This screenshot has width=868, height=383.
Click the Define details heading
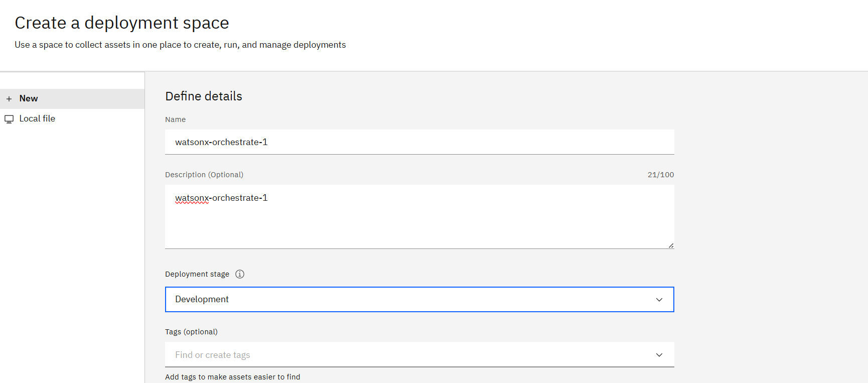(204, 96)
